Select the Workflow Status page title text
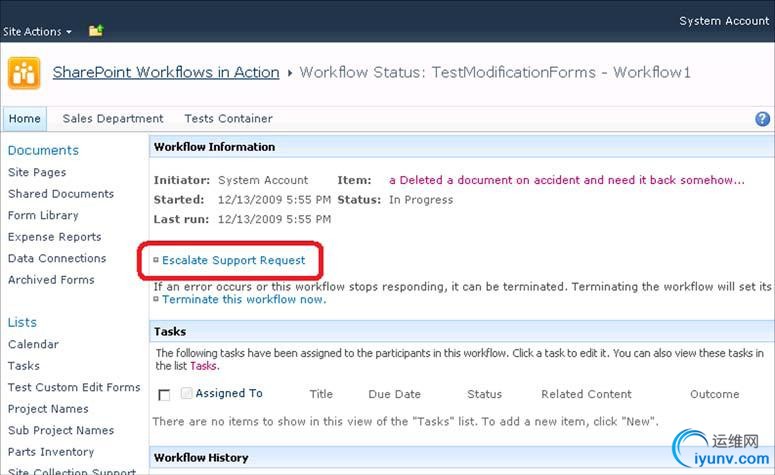The width and height of the screenshot is (775, 475). pyautogui.click(x=495, y=72)
